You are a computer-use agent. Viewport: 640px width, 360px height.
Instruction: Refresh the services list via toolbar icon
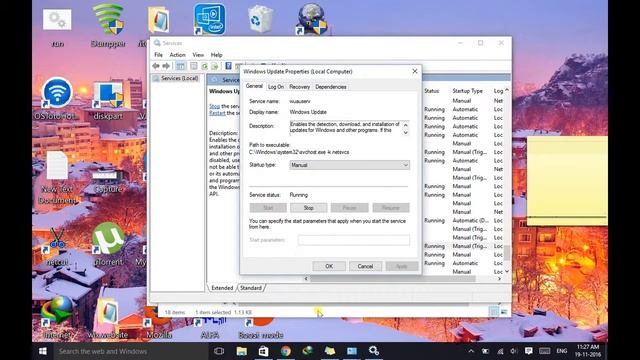coord(204,66)
